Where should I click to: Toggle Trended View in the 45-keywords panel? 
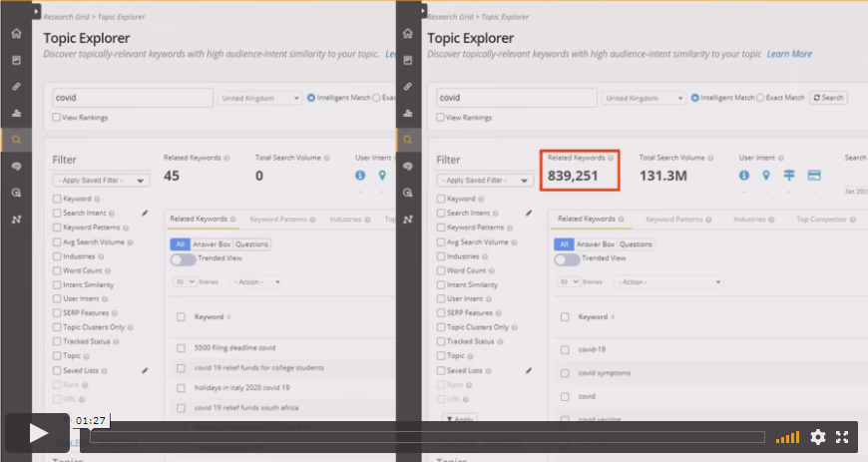click(183, 259)
